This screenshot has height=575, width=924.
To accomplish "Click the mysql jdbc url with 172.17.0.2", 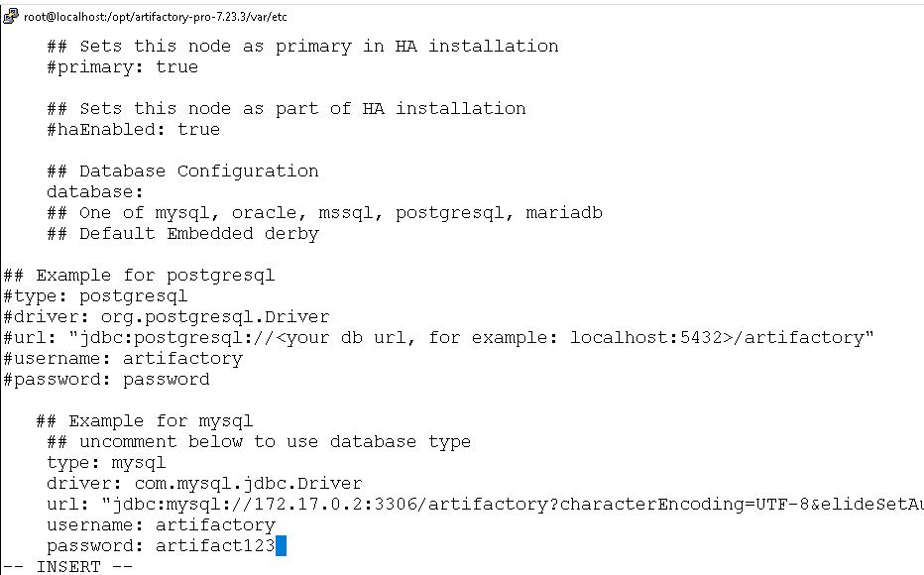I will tap(485, 505).
